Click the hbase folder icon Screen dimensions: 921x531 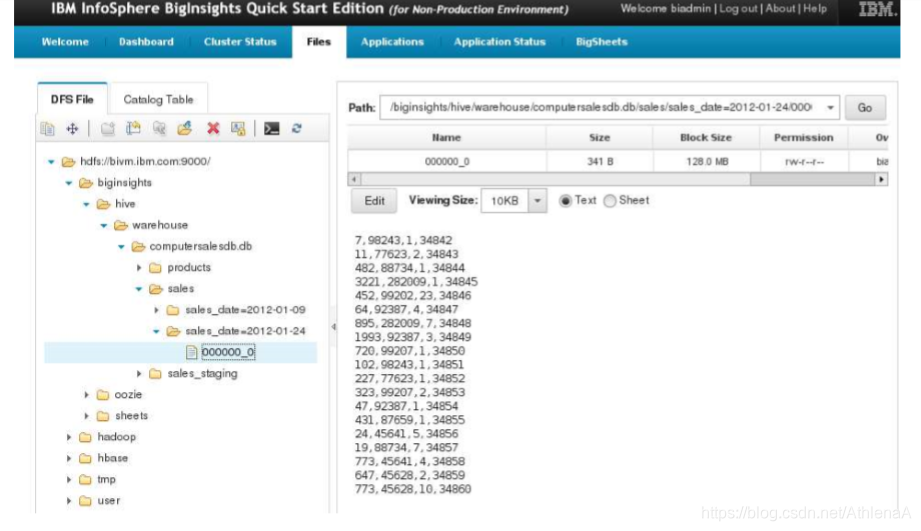point(85,458)
